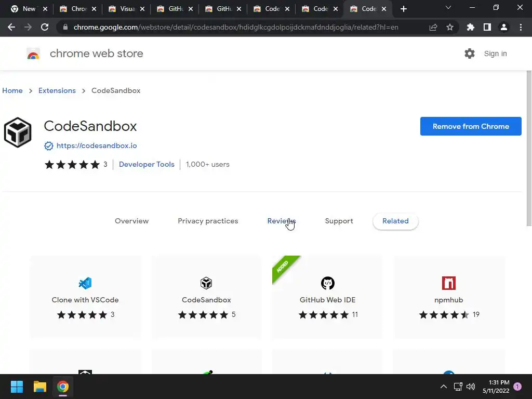
Task: Click the page vertical scrollbar
Action: click(528, 148)
